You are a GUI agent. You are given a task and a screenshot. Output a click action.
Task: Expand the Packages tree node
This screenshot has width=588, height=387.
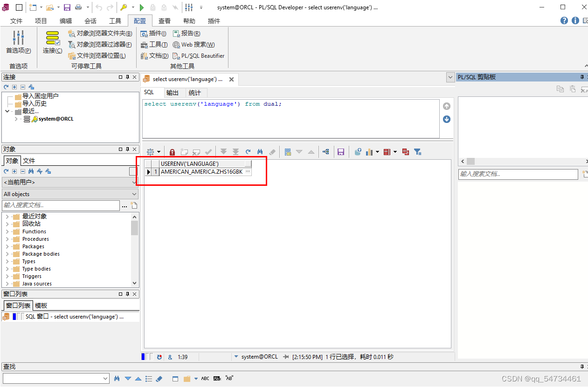click(x=7, y=246)
